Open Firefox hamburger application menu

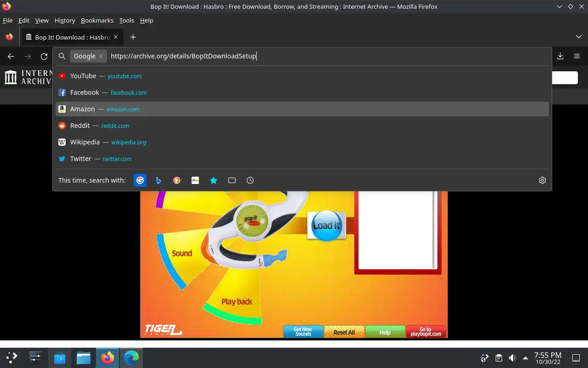tap(577, 56)
